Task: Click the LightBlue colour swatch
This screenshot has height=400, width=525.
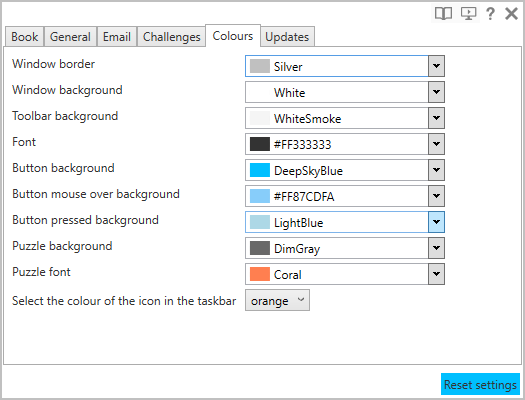Action: point(259,222)
